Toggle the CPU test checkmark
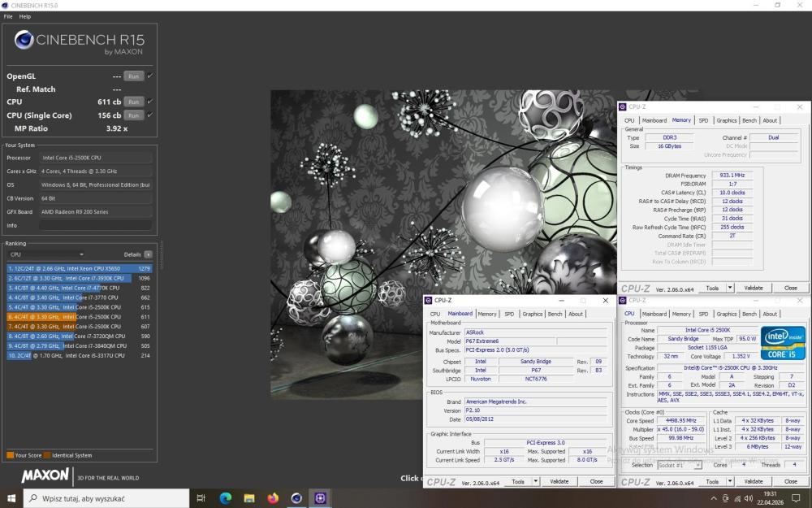The image size is (812, 508). tap(150, 102)
